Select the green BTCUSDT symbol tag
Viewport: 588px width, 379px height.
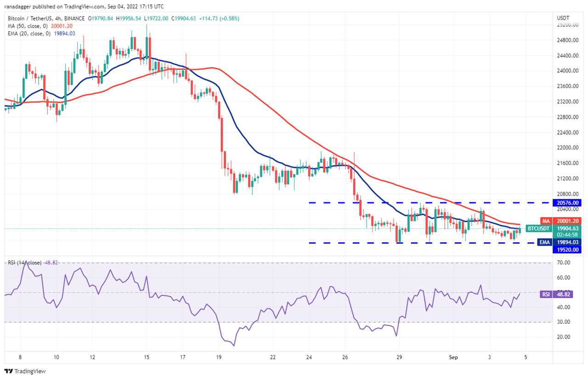click(x=538, y=228)
